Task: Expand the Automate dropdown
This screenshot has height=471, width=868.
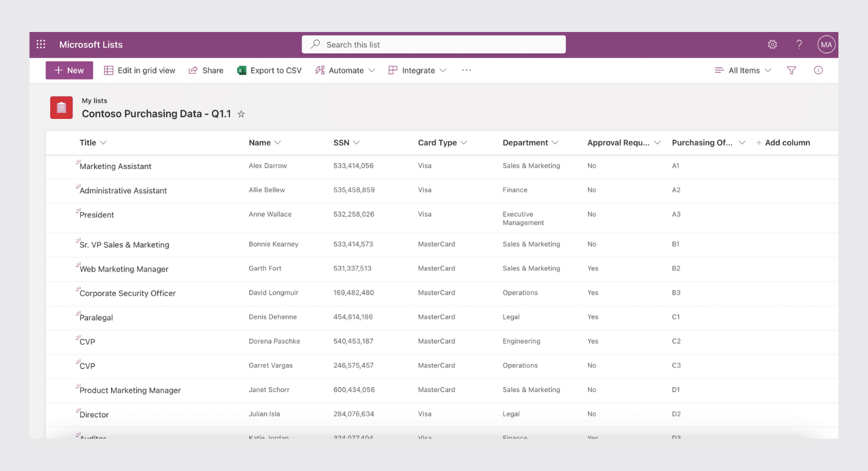Action: (345, 70)
